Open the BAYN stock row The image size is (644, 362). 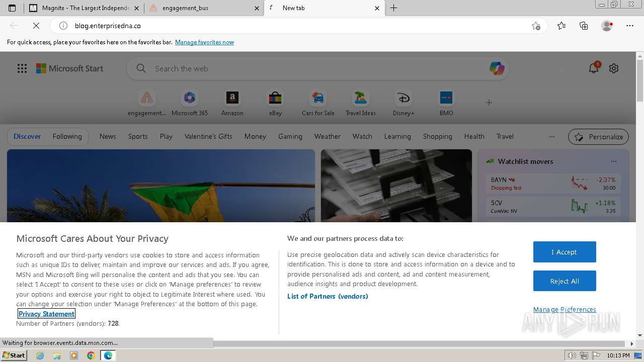pyautogui.click(x=553, y=184)
